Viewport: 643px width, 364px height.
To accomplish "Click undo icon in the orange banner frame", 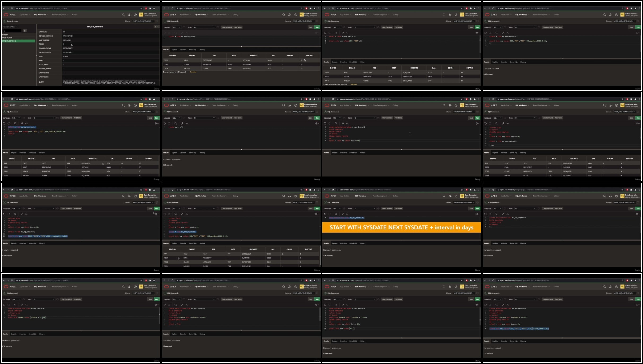I will 325,214.
